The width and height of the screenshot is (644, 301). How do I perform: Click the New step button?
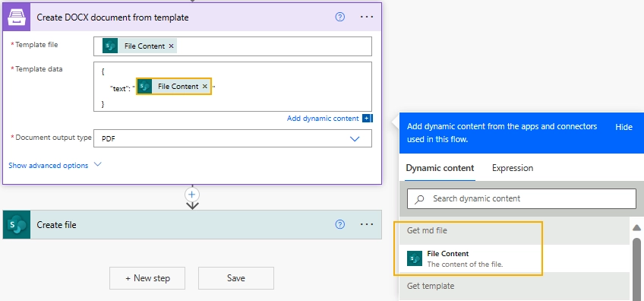(147, 278)
